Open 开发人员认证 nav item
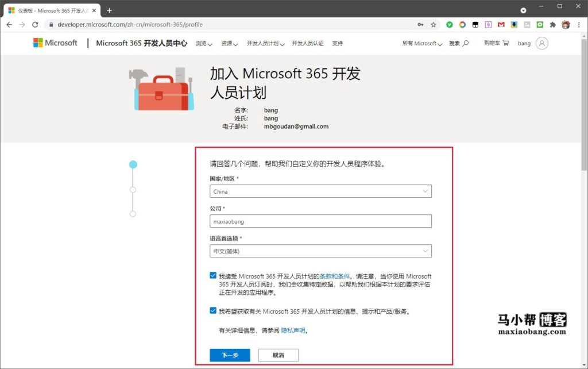Viewport: 588px width, 369px height. 308,43
